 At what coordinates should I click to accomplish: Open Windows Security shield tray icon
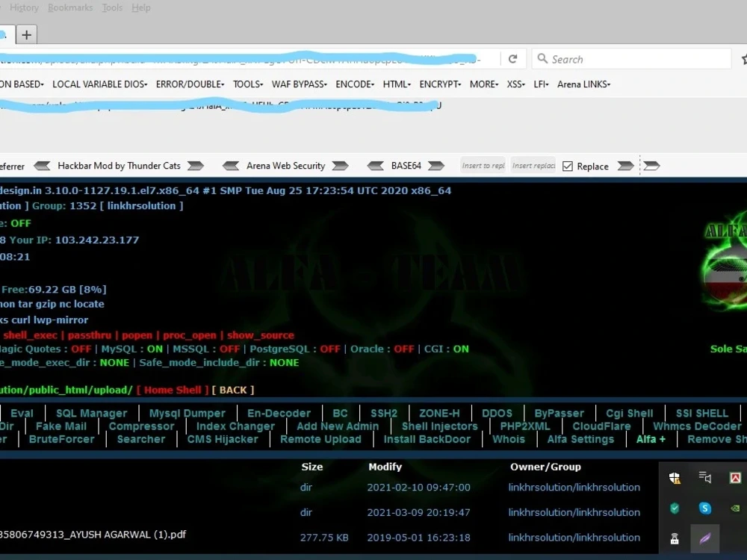(x=675, y=478)
